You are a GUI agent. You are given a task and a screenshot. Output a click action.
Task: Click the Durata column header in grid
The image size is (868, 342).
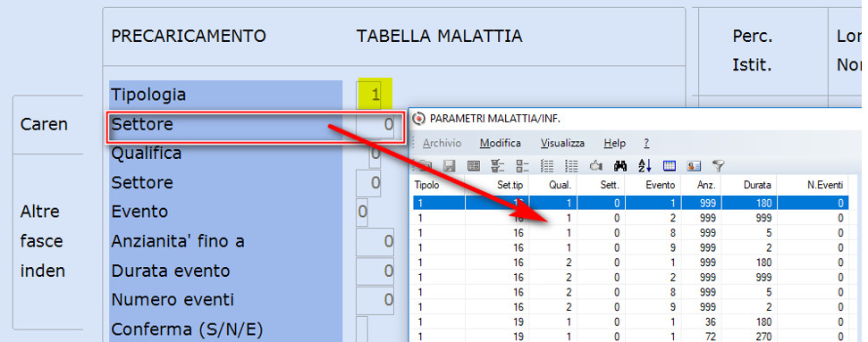coord(749,186)
